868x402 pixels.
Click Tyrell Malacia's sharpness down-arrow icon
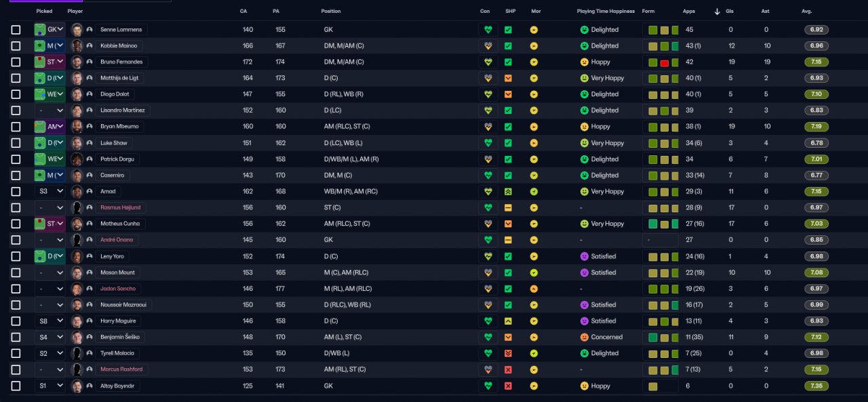(x=508, y=353)
